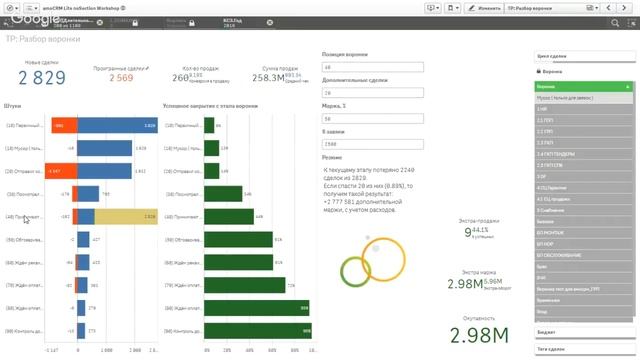Select the Мусор filter value in Воронка

(584, 98)
